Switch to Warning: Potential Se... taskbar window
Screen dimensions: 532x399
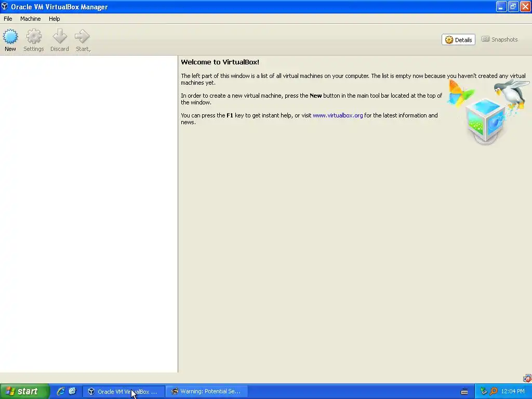click(206, 392)
